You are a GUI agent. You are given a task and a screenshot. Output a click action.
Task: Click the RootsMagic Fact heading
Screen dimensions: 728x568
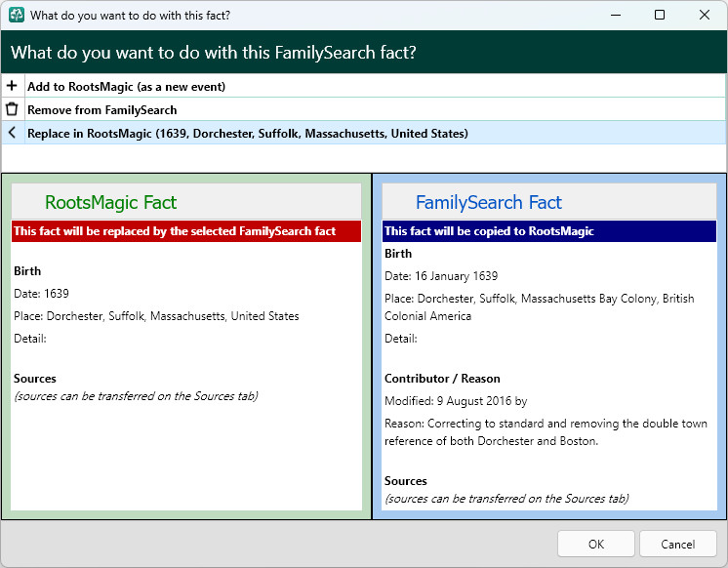[110, 202]
